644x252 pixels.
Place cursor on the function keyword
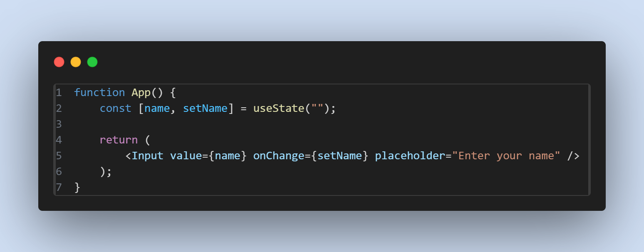pos(99,92)
